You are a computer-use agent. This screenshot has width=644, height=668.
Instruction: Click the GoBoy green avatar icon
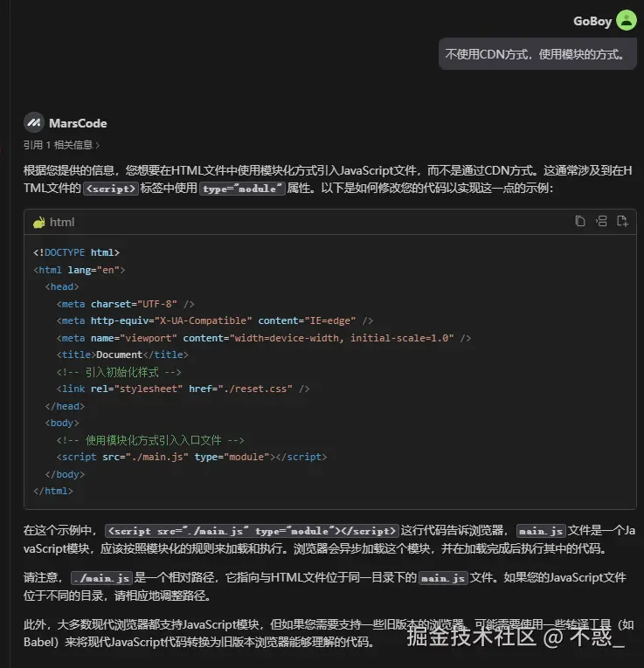627,20
